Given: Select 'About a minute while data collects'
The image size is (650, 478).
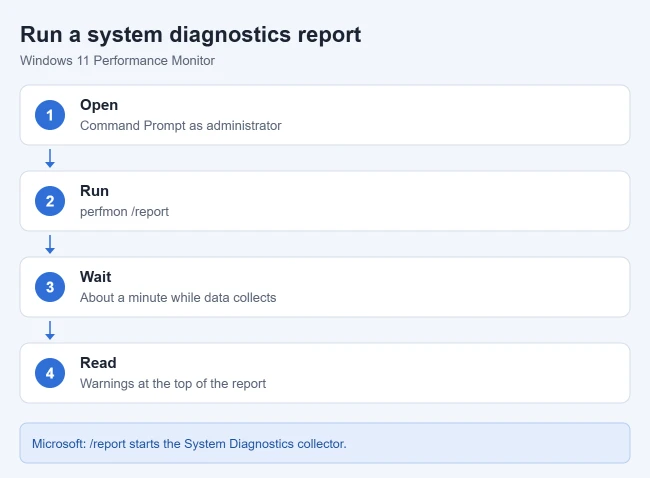Looking at the screenshot, I should [178, 298].
